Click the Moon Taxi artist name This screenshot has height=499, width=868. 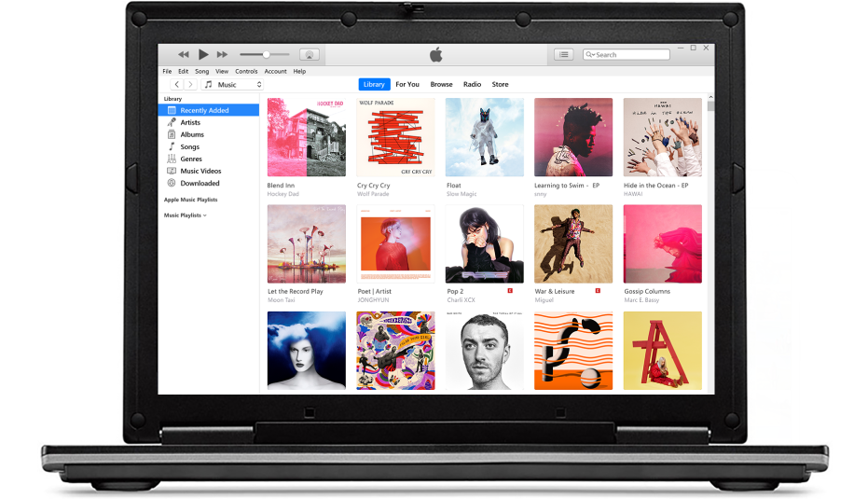[x=282, y=300]
